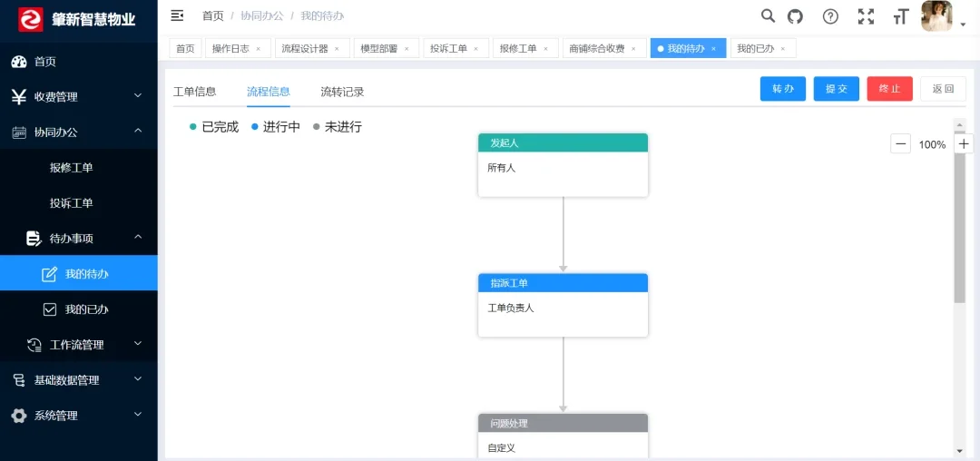Close the 流程设计器 tab

[x=337, y=49]
